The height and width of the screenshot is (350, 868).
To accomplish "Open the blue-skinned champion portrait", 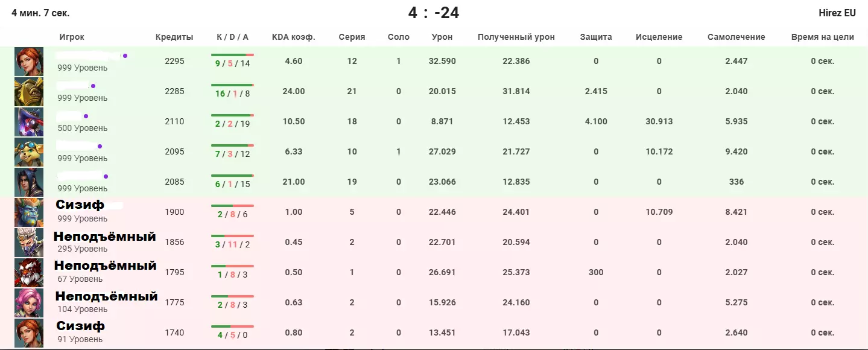I will coord(29,212).
